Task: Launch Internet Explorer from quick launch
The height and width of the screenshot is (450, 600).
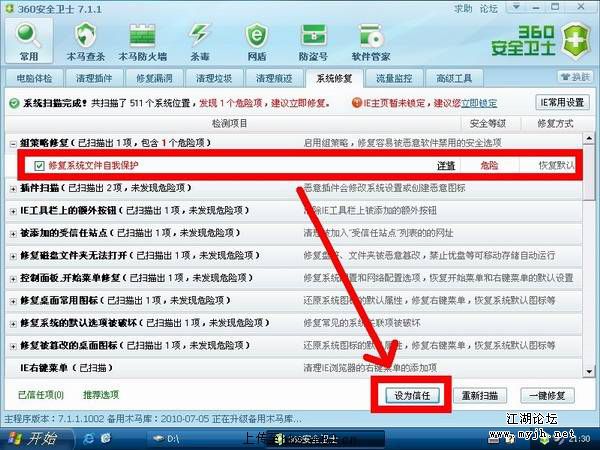Action: [89, 438]
